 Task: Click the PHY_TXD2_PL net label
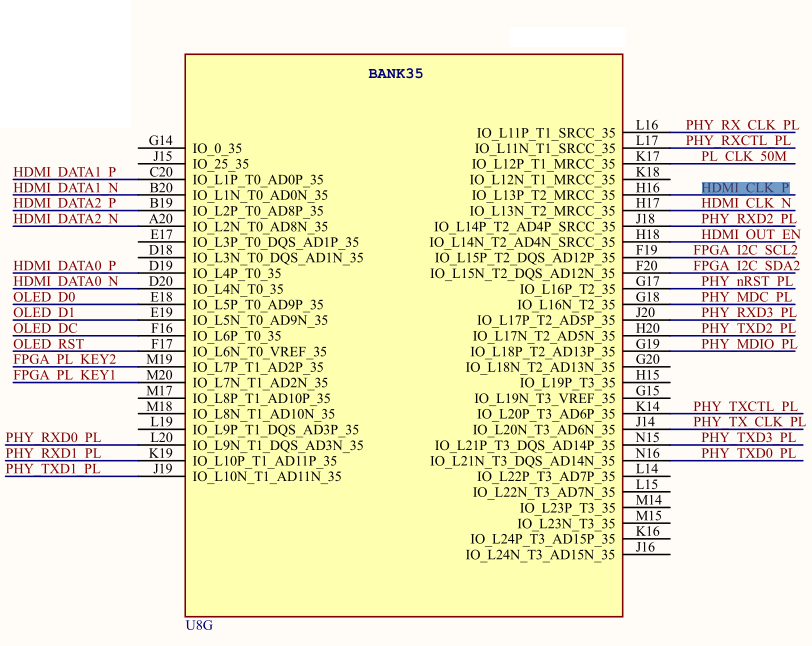[749, 328]
